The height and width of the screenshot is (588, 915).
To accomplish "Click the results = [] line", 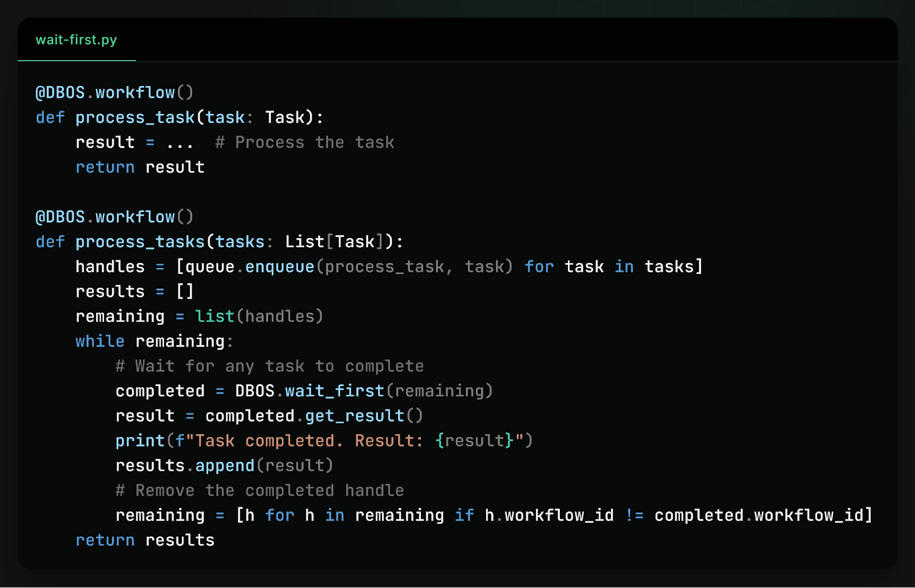I will [x=134, y=291].
